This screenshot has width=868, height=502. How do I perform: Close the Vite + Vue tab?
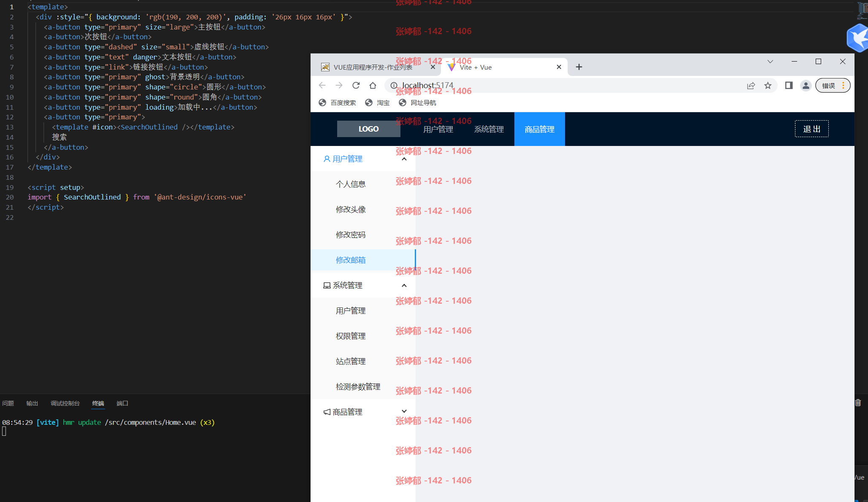coord(559,67)
